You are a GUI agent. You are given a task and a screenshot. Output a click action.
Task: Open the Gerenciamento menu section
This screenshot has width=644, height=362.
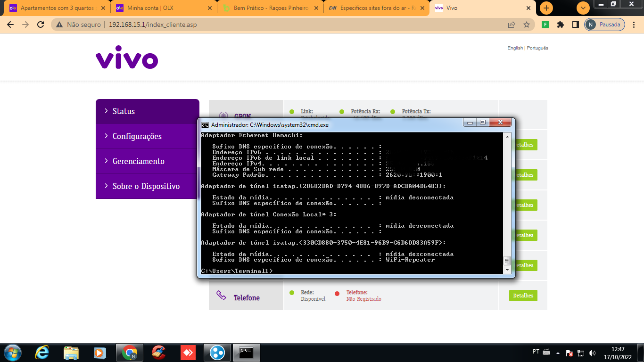point(148,161)
